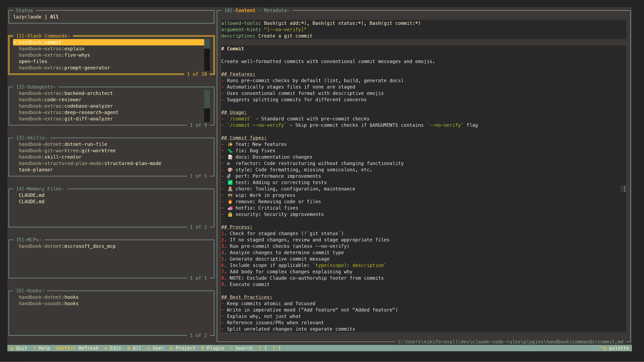Select the Content tab
Viewport: 644px width, 362px height.
[245, 10]
